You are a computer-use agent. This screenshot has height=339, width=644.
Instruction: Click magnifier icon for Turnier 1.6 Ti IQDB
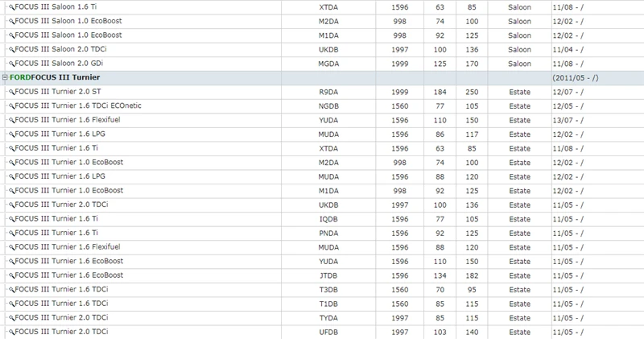(x=11, y=219)
